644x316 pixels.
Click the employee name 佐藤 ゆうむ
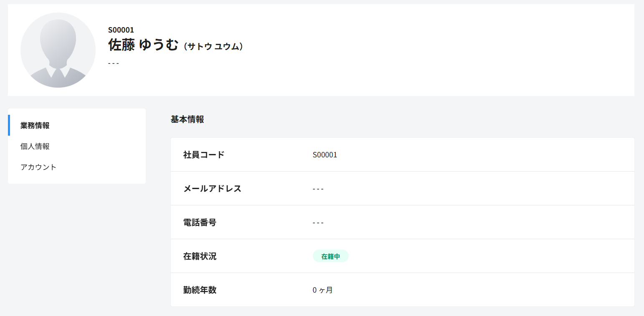(x=143, y=45)
